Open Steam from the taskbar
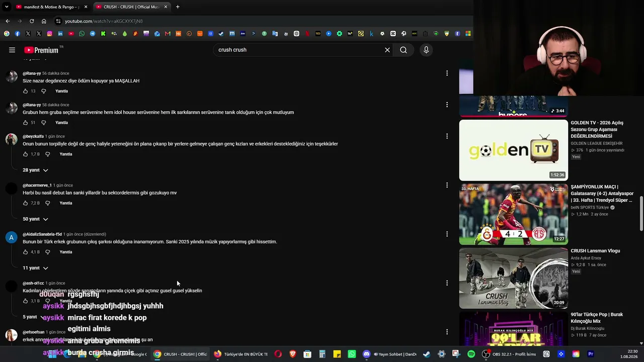Viewport: 644px width, 362px height. point(427,354)
